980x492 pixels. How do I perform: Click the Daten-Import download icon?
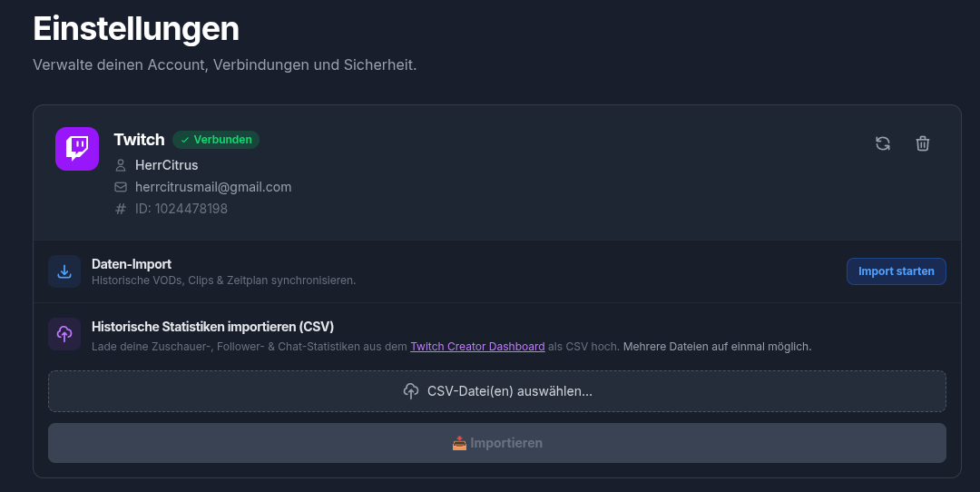(x=64, y=271)
